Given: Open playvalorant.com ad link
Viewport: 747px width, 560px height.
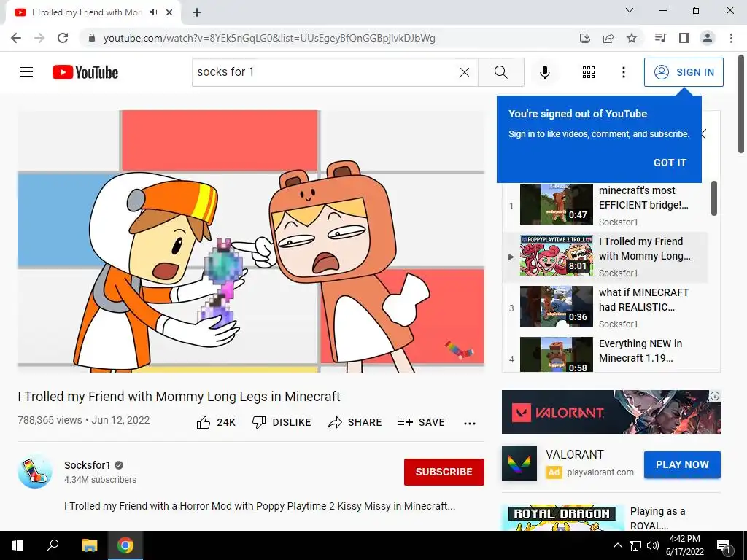Looking at the screenshot, I should 600,472.
